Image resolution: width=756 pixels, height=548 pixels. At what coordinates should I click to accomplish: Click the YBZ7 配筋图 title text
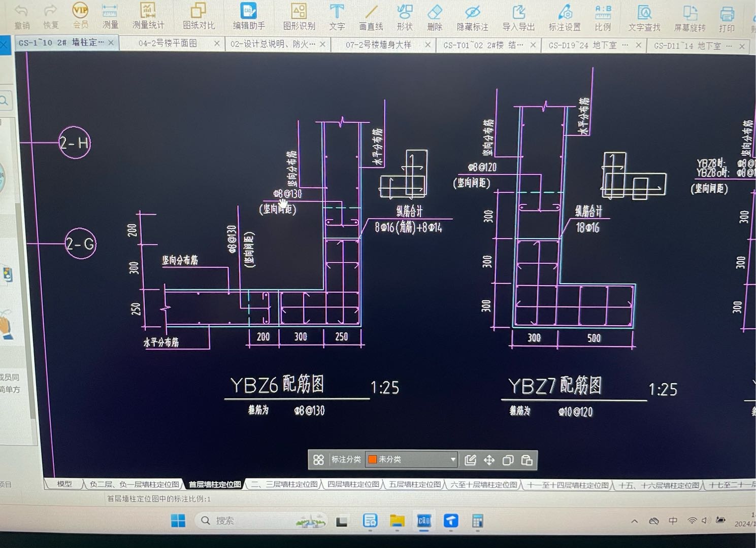click(x=555, y=386)
